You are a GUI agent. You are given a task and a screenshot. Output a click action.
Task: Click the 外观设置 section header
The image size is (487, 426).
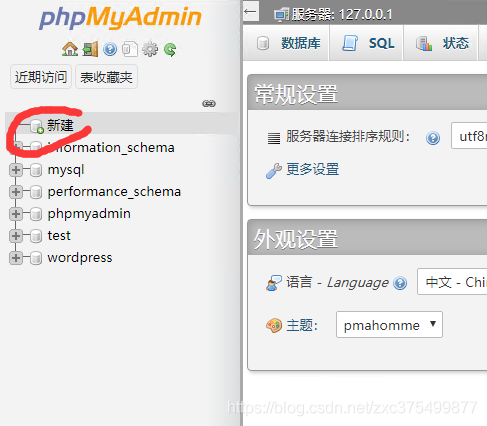pyautogui.click(x=367, y=238)
